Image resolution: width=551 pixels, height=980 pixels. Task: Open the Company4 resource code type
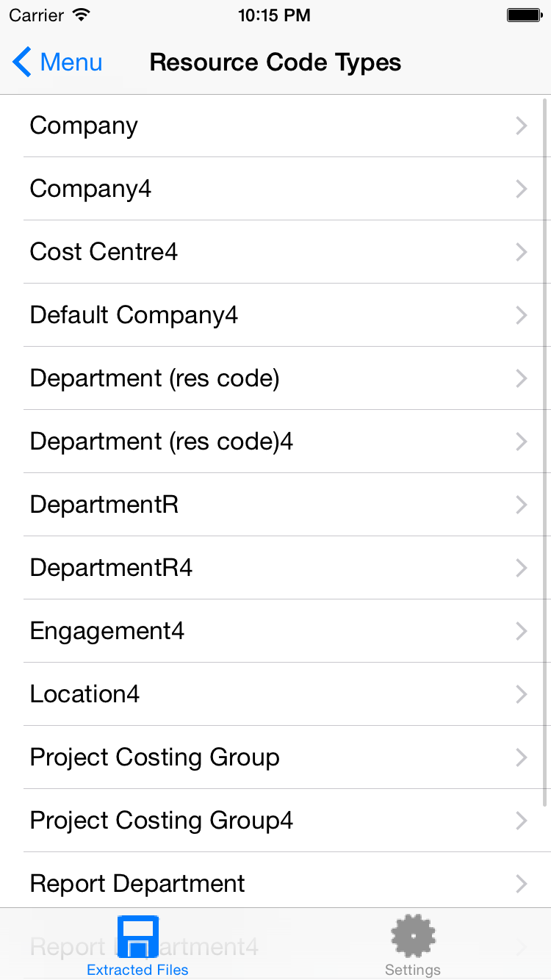coord(90,190)
